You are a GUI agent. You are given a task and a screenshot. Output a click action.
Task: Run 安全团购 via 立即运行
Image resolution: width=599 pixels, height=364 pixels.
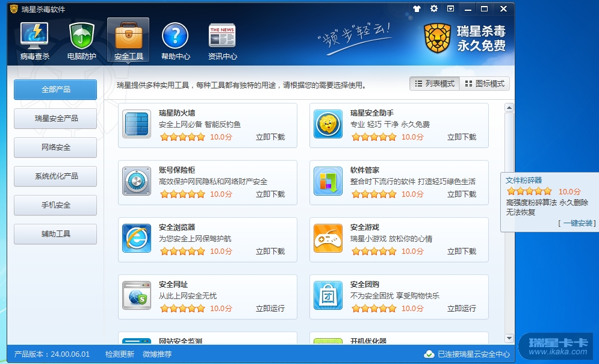(x=462, y=308)
